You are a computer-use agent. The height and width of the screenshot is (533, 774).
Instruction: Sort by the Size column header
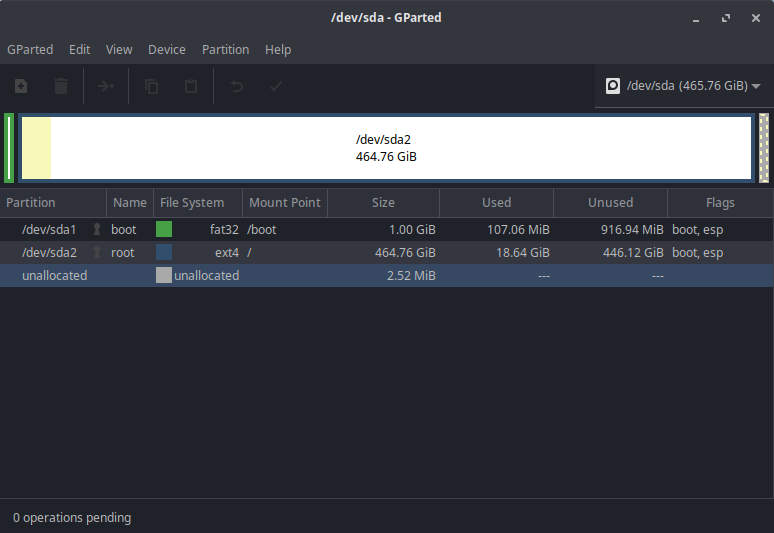click(383, 202)
